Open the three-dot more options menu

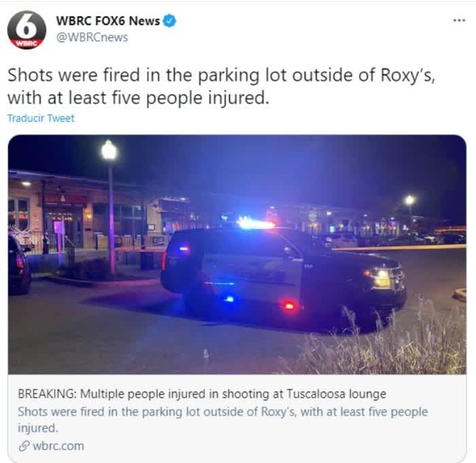[x=459, y=20]
